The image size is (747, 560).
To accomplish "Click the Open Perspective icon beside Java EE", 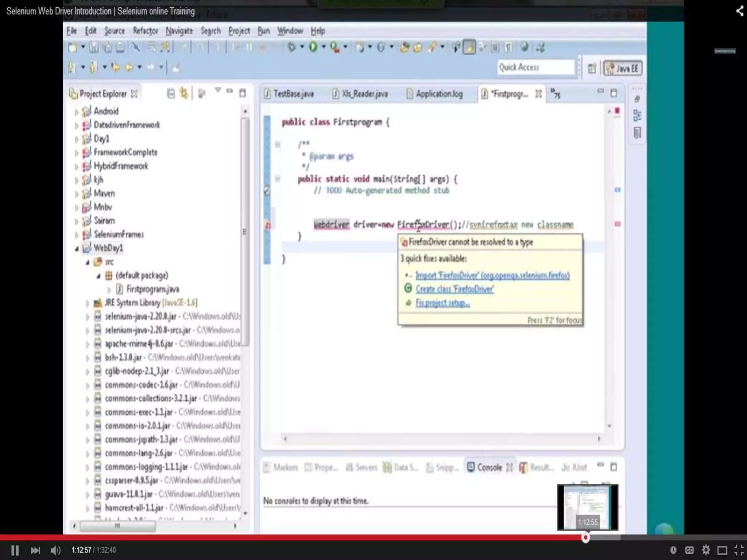I will (x=592, y=68).
